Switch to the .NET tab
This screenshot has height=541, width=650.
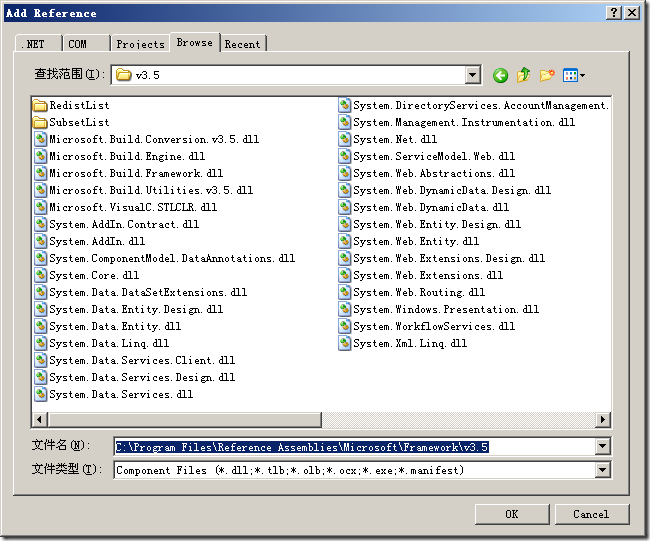[38, 44]
